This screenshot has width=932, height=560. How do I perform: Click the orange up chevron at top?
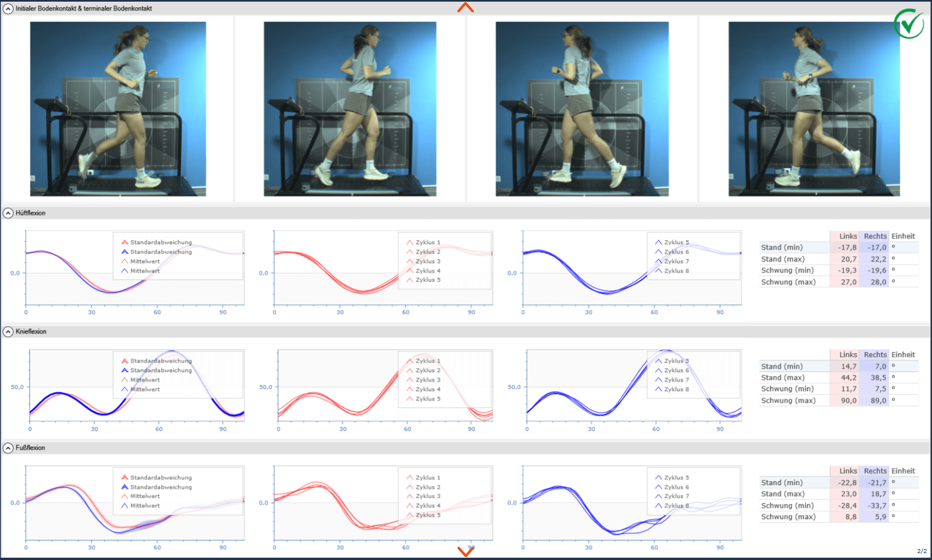(x=465, y=7)
